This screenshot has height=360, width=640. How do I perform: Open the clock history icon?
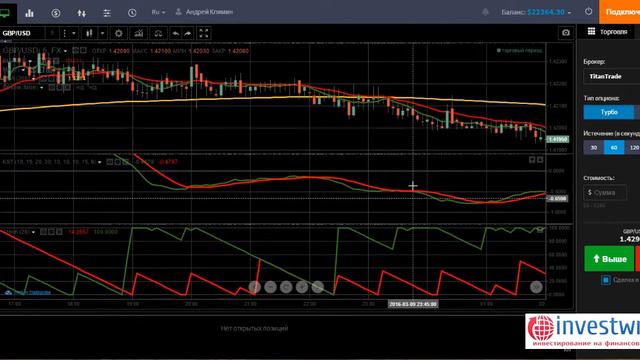click(x=132, y=13)
